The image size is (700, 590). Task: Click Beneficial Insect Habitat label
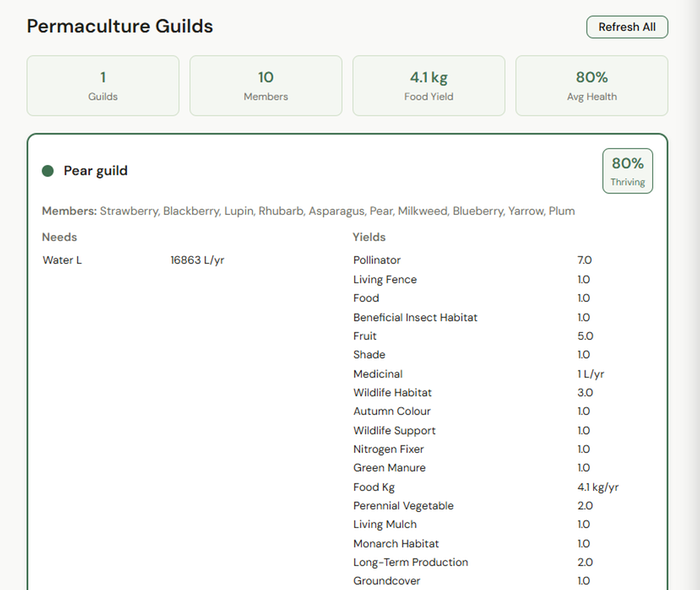(415, 317)
